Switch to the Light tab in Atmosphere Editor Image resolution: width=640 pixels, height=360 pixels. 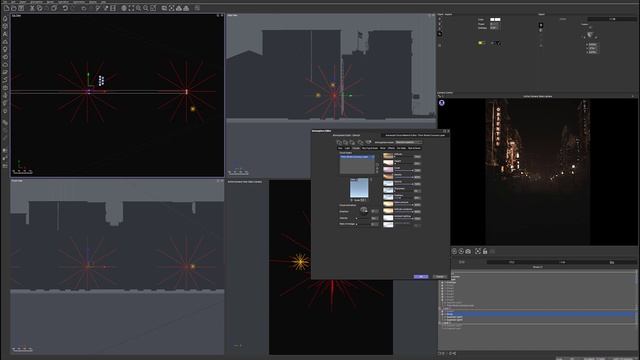click(347, 148)
